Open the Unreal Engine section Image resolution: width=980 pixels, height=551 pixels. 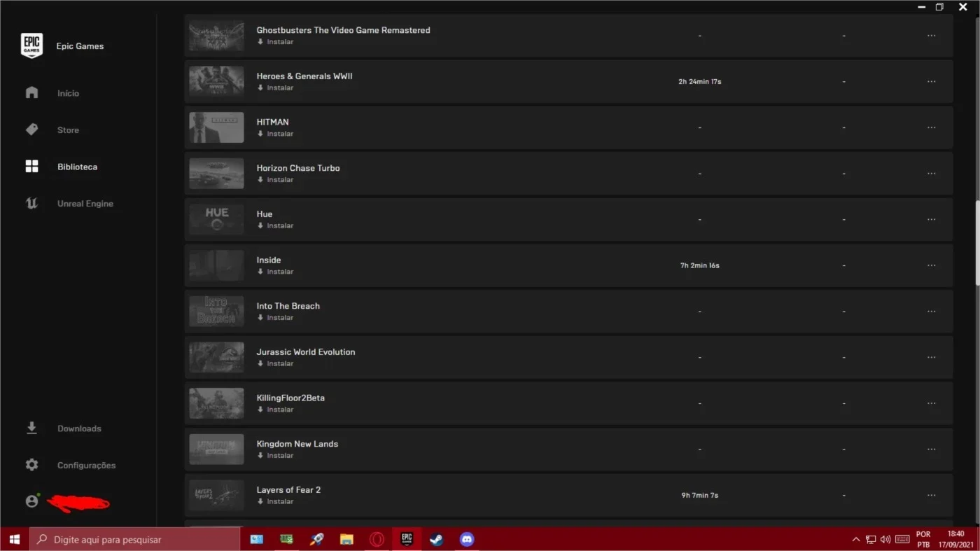point(85,204)
